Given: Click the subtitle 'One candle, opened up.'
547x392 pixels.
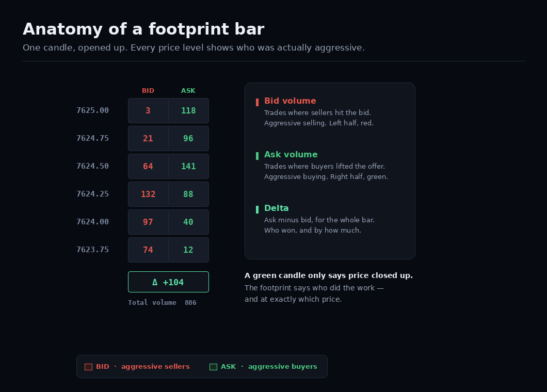Looking at the screenshot, I should (x=75, y=48).
